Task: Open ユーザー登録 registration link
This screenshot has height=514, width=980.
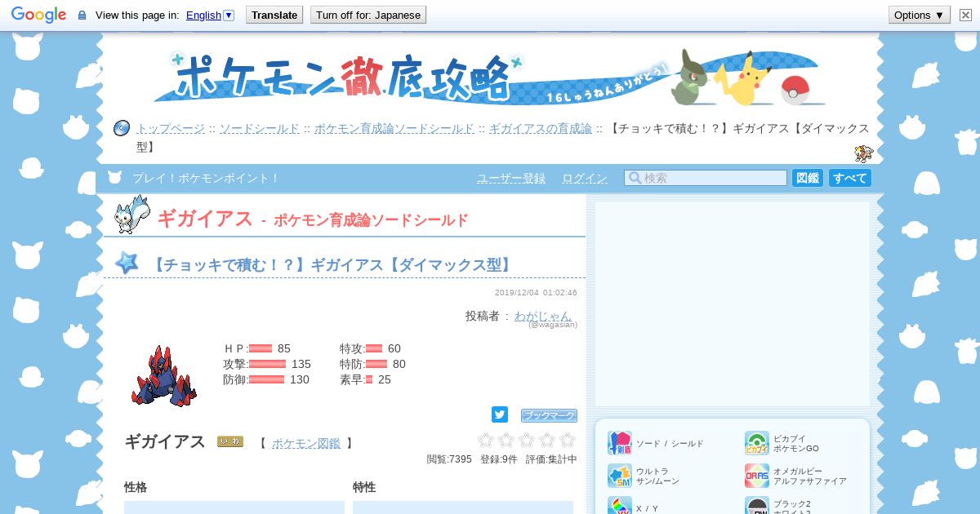Action: pos(511,178)
